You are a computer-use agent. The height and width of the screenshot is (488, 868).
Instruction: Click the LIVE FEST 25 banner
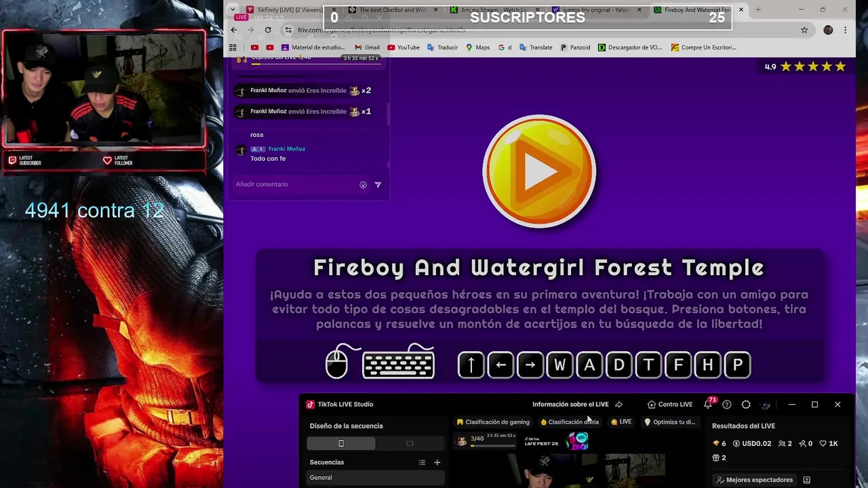tap(556, 441)
